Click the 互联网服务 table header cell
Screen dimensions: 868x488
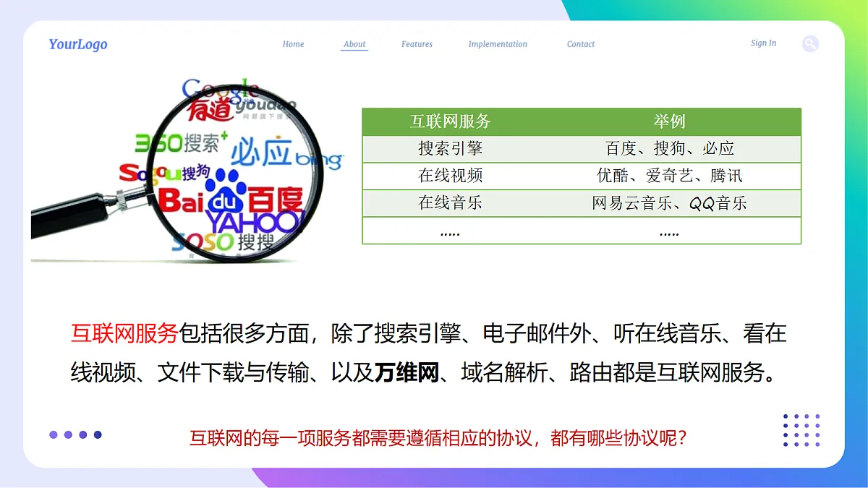click(x=450, y=121)
